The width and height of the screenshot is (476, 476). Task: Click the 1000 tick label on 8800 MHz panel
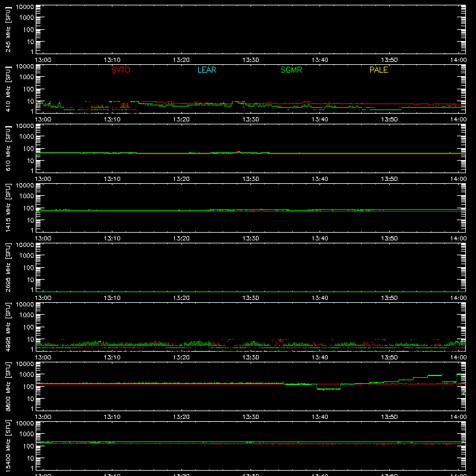click(27, 375)
